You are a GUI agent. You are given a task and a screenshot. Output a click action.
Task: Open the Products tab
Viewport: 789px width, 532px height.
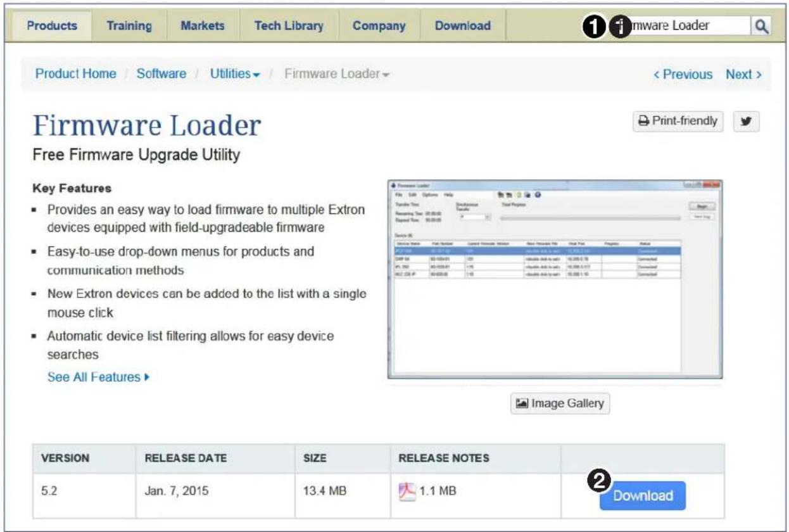[x=53, y=26]
